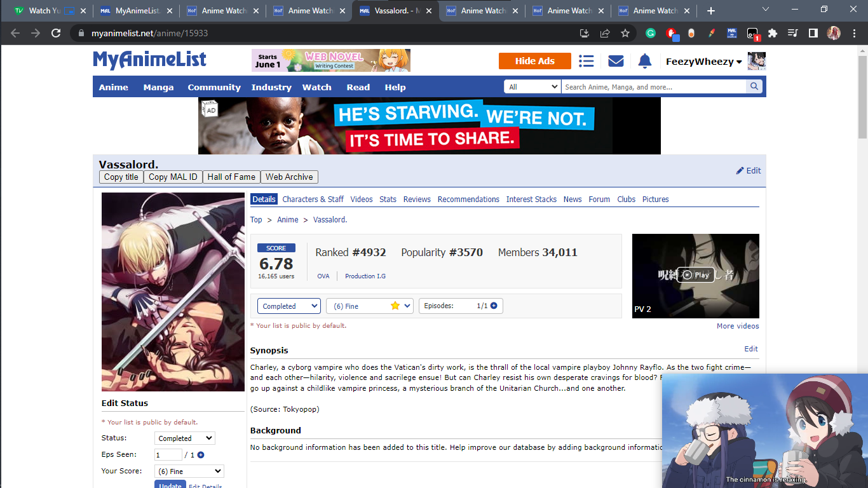868x488 pixels.
Task: Open the media control icon in toolbar
Action: (x=792, y=33)
